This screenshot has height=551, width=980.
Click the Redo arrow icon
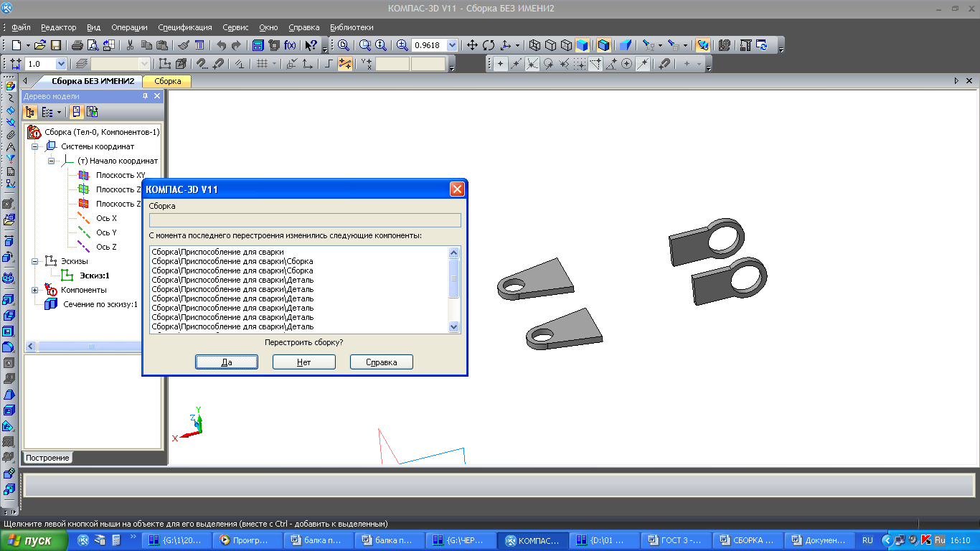pos(237,45)
